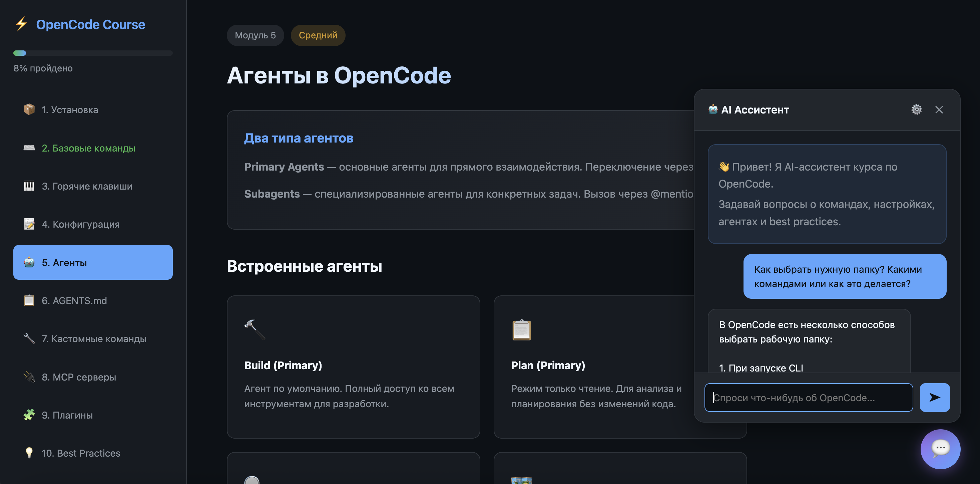The image size is (980, 484).
Task: Select the Модуль 5 badge
Action: point(255,35)
